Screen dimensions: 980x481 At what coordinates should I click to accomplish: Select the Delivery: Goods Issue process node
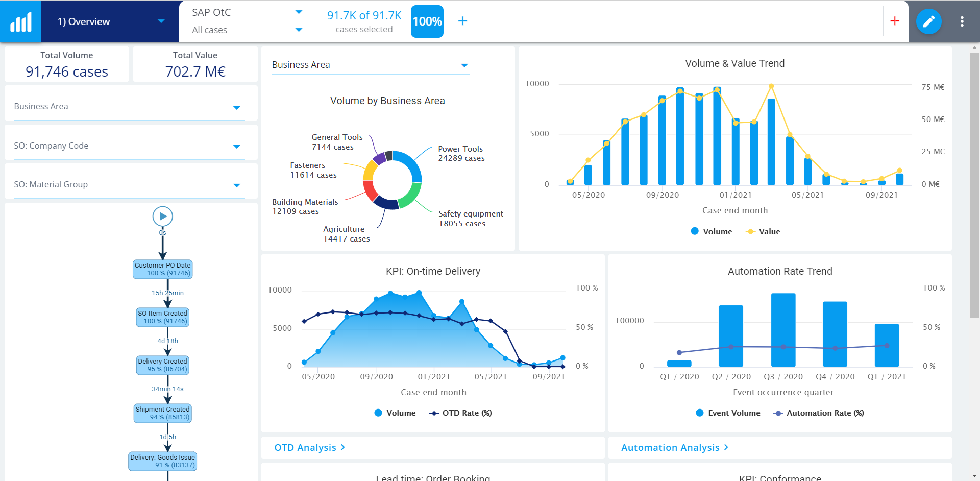point(163,461)
